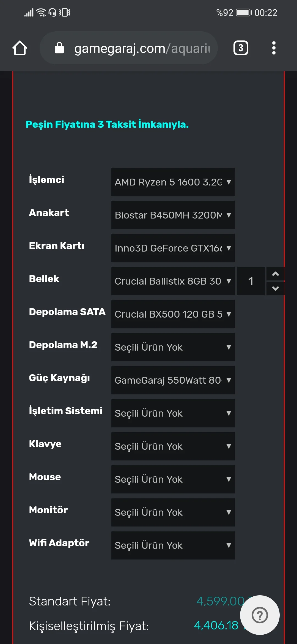
Task: Open the Güç Kaynağı power supply dropdown
Action: point(173,380)
